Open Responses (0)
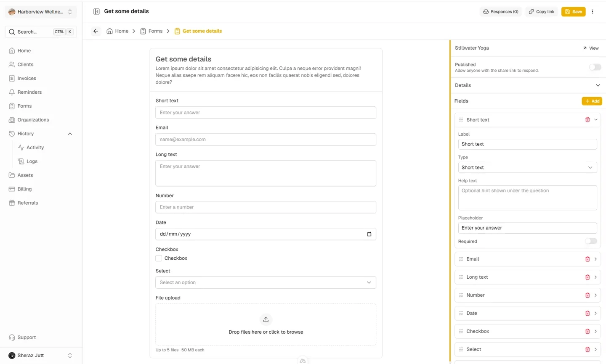Viewport: 606px width, 364px height. coord(501,12)
